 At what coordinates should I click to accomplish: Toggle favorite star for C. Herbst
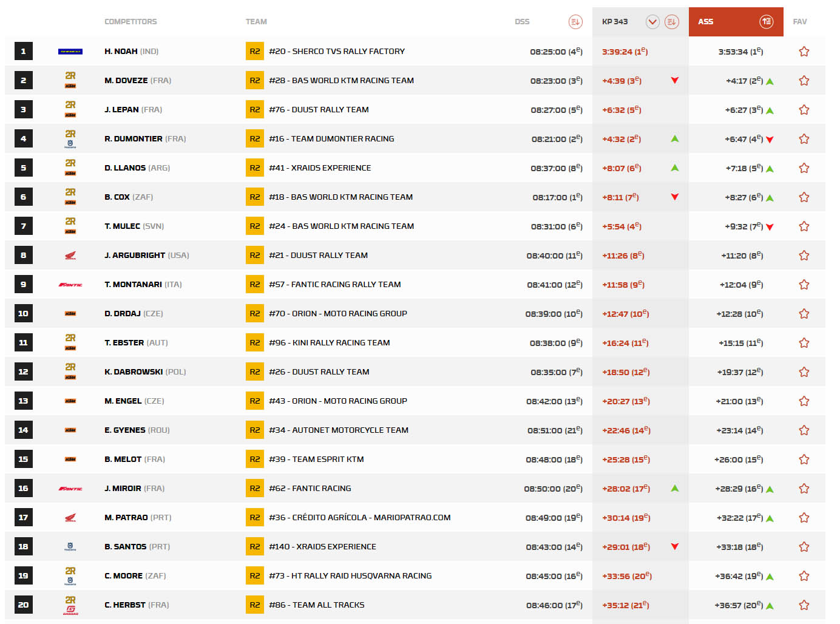tap(804, 605)
